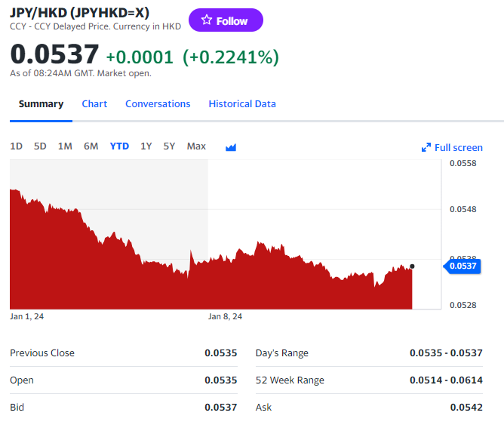This screenshot has width=504, height=428.
Task: Select the 1D time range
Action: (16, 146)
